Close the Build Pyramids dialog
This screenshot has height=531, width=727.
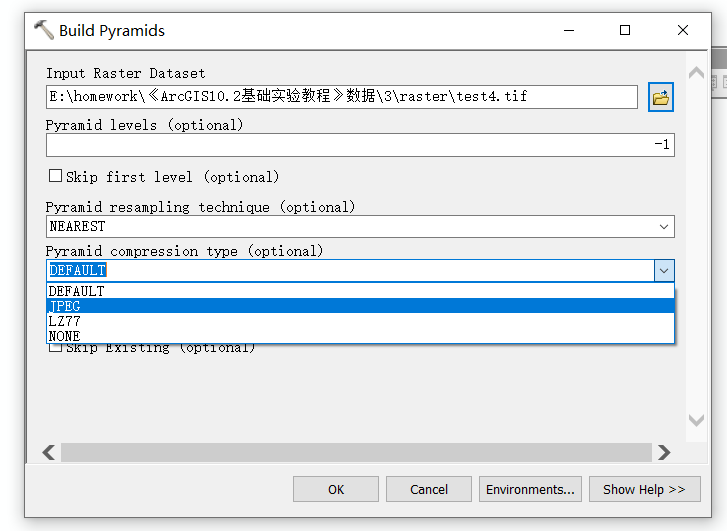point(682,31)
